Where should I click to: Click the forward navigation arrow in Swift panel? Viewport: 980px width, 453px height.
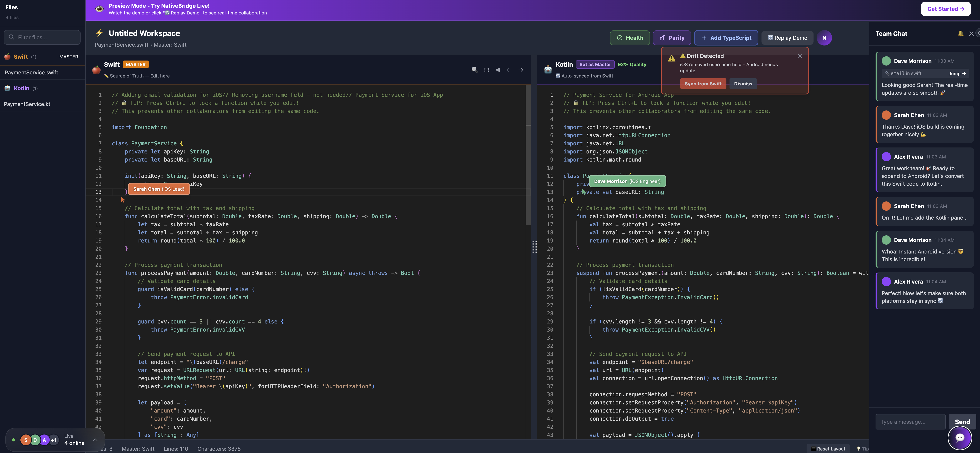click(x=521, y=70)
